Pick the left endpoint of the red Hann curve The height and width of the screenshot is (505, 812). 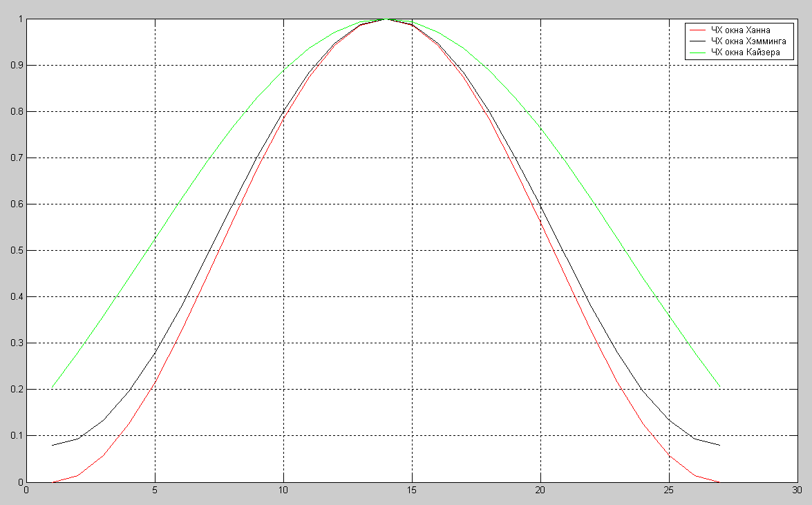click(x=53, y=482)
